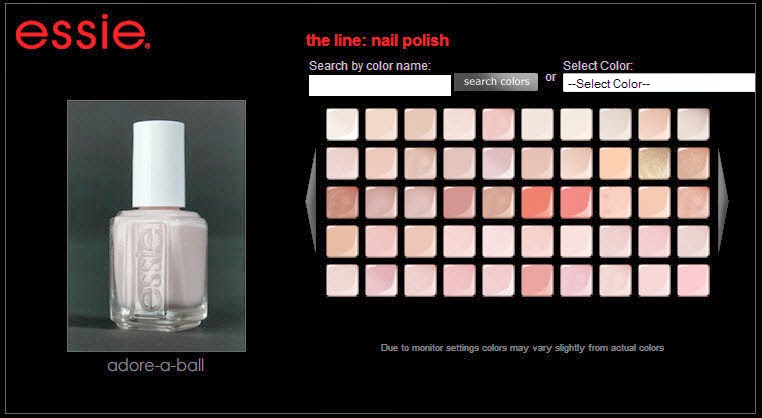This screenshot has width=762, height=418.
Task: Click the right arrow to view next colors
Action: pos(724,201)
